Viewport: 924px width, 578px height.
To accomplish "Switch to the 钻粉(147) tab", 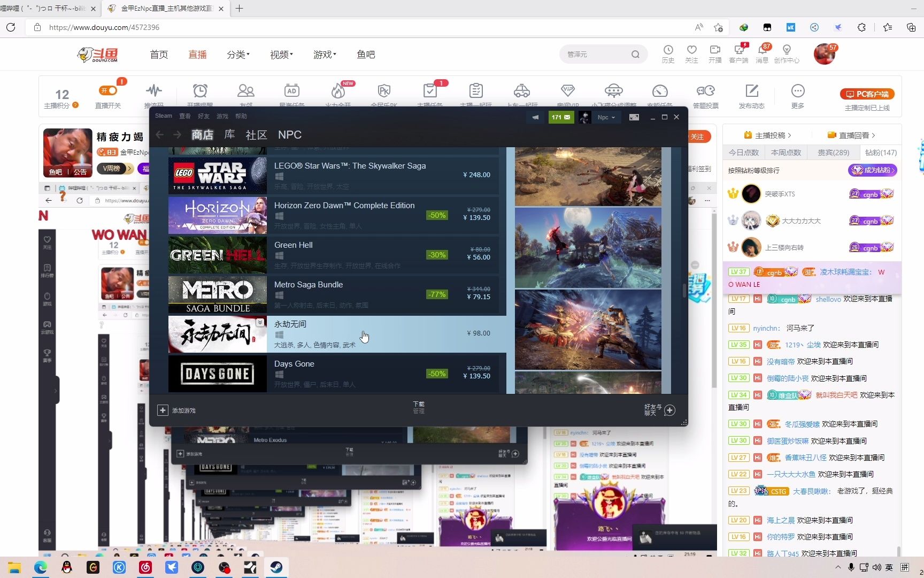I will [x=881, y=153].
